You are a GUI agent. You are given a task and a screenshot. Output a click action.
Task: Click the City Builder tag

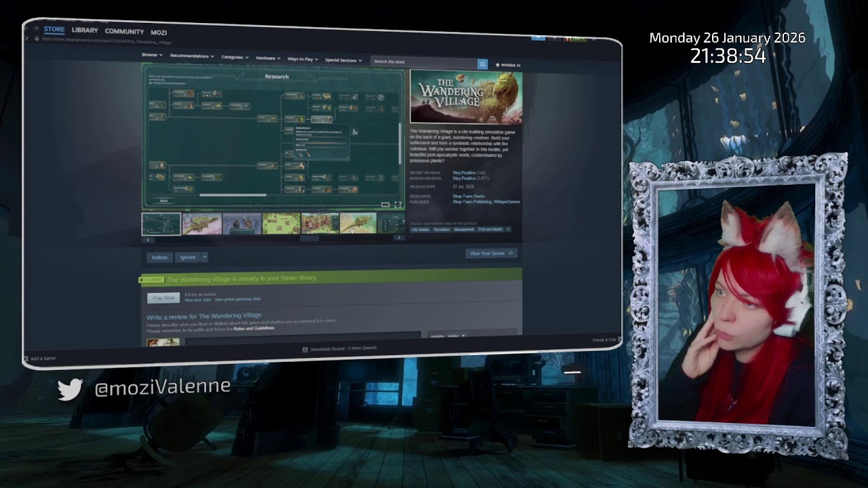pyautogui.click(x=420, y=229)
